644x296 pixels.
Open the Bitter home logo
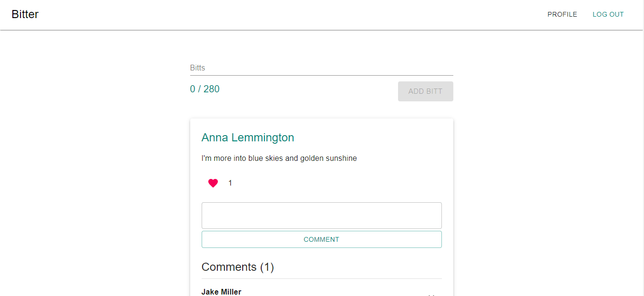pyautogui.click(x=25, y=14)
